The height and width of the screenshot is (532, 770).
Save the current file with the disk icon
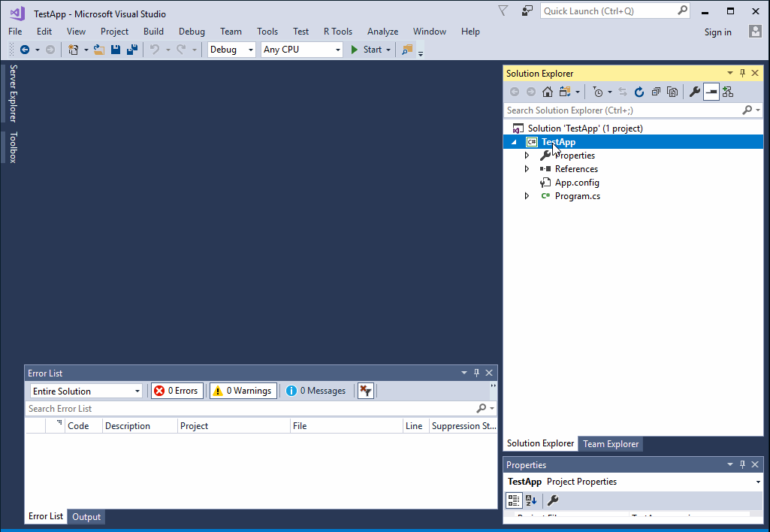pyautogui.click(x=116, y=50)
